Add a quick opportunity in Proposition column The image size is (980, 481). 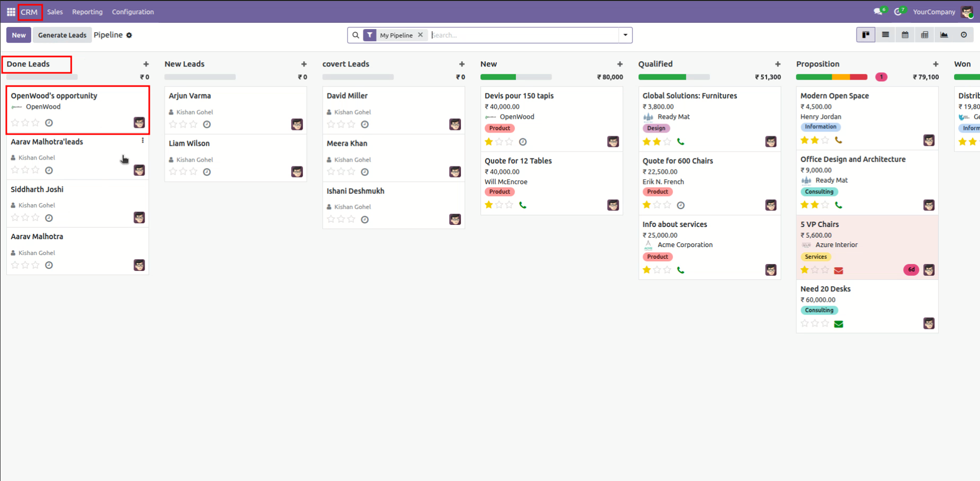click(936, 64)
